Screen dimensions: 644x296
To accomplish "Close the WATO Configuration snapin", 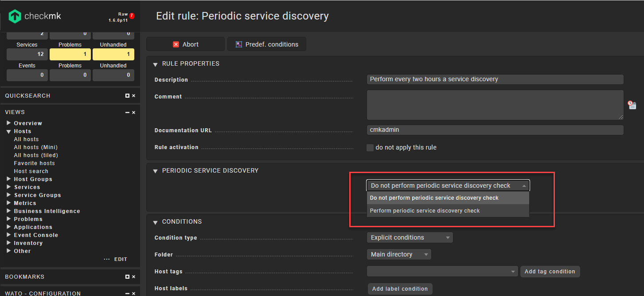I will 134,294.
